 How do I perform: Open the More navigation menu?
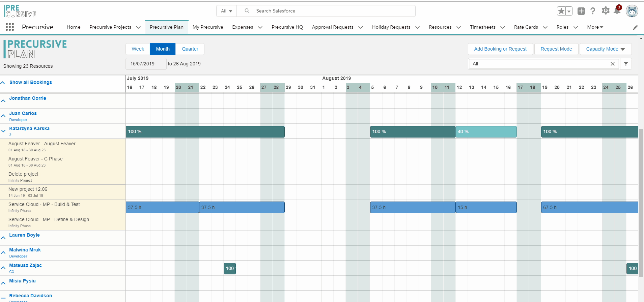pos(595,27)
